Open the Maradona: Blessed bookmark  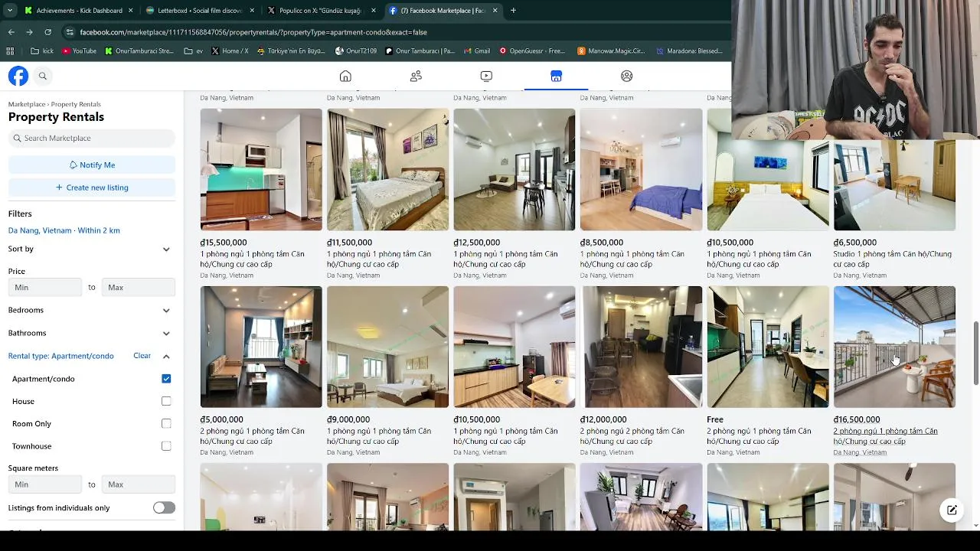tap(688, 51)
